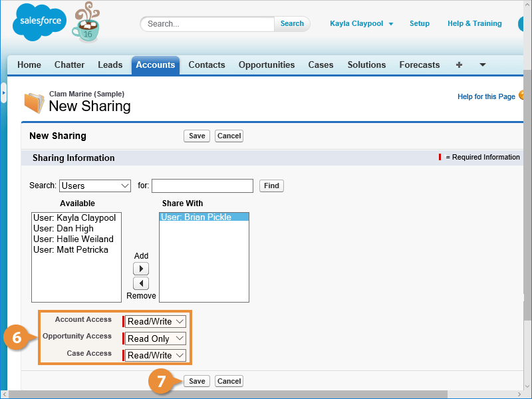Viewport: 532px width, 399px height.
Task: Open Help for this Page link
Action: [x=486, y=96]
